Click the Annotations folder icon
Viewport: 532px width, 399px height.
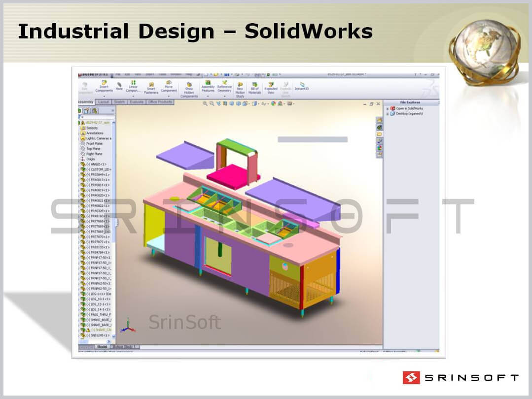(83, 133)
